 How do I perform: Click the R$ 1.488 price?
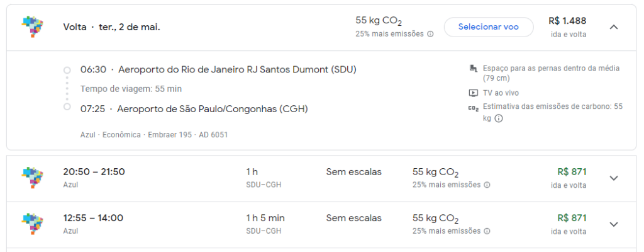tap(568, 21)
